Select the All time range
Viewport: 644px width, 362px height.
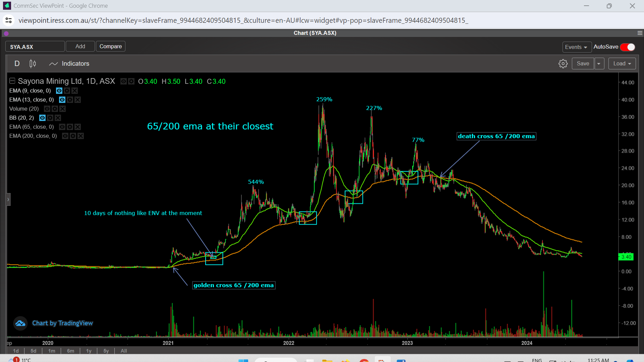click(124, 351)
